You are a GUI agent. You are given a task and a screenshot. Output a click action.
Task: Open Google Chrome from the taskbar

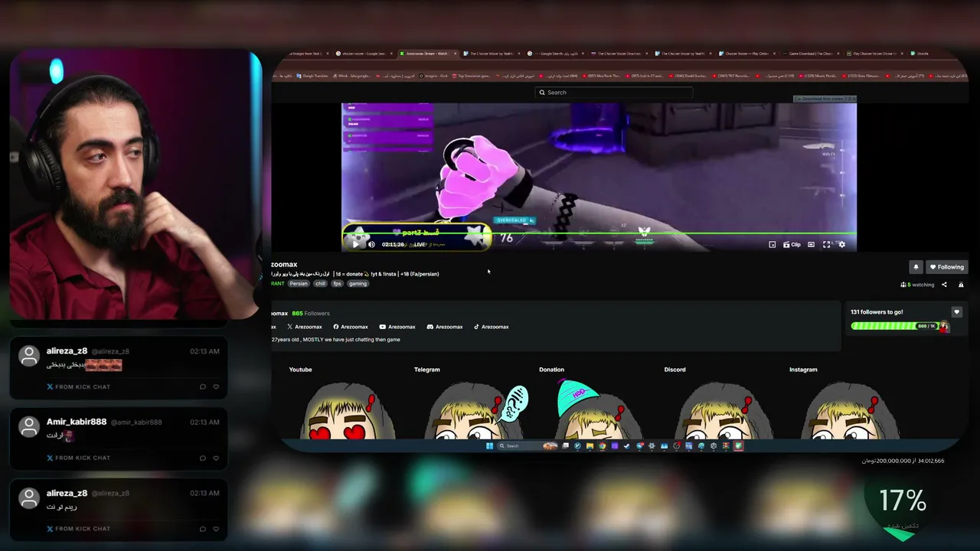[x=602, y=446]
